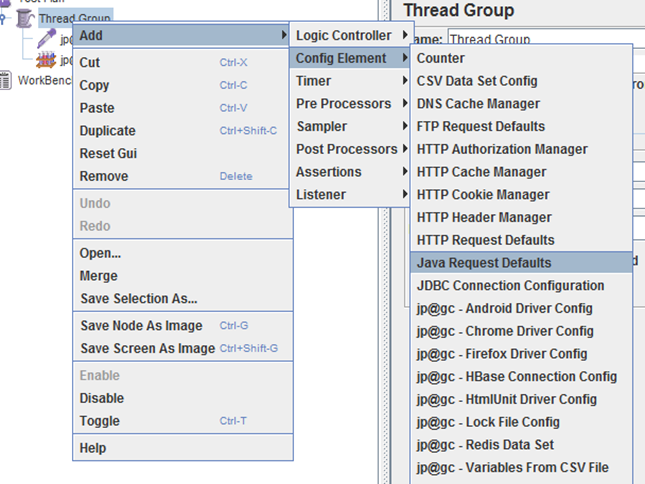Select CSV Data Set Config
Screen dimensions: 645x484
click(x=477, y=81)
